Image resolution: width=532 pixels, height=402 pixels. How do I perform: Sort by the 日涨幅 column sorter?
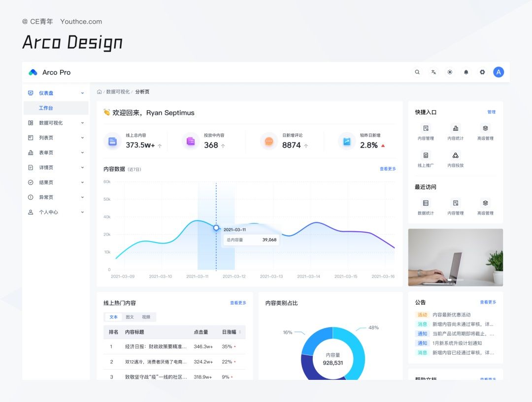point(240,332)
